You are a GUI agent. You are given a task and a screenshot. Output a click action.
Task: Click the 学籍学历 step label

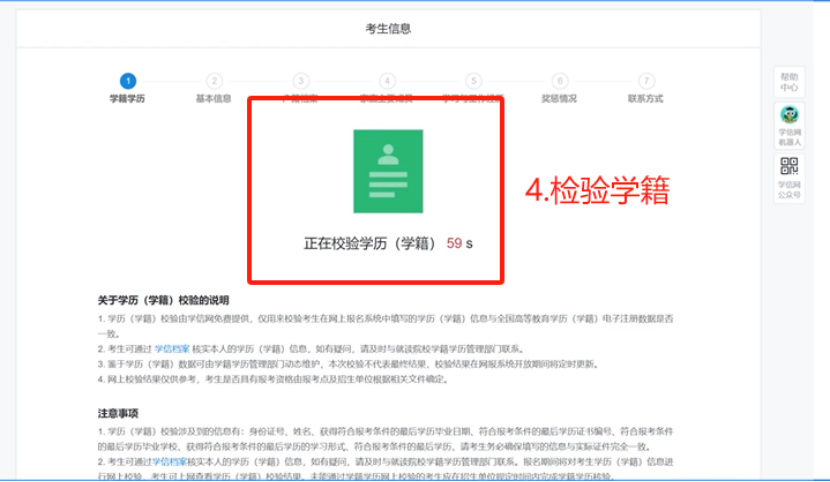coord(127,99)
